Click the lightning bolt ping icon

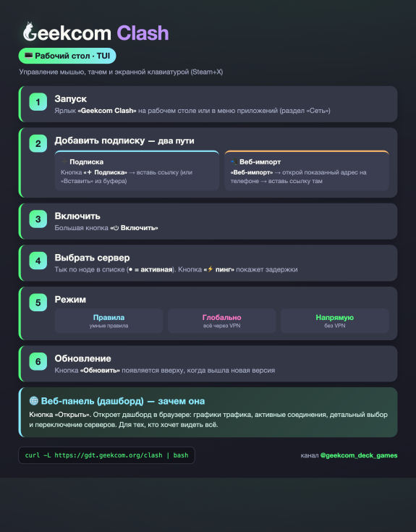coord(211,269)
